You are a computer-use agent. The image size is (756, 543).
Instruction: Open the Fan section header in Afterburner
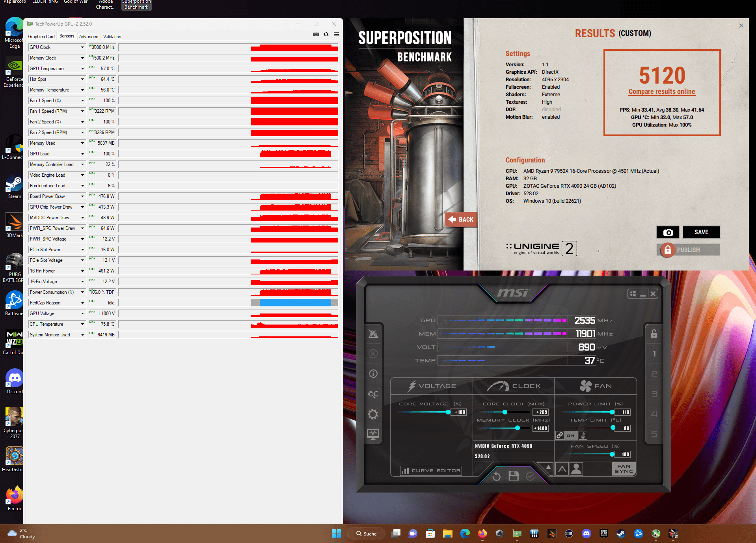click(596, 386)
